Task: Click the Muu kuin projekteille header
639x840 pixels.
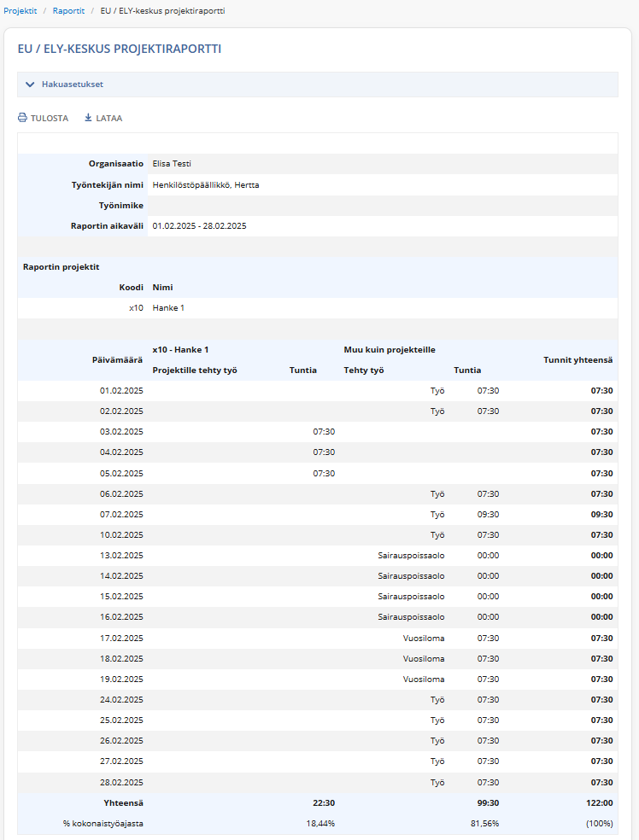Action: point(390,350)
